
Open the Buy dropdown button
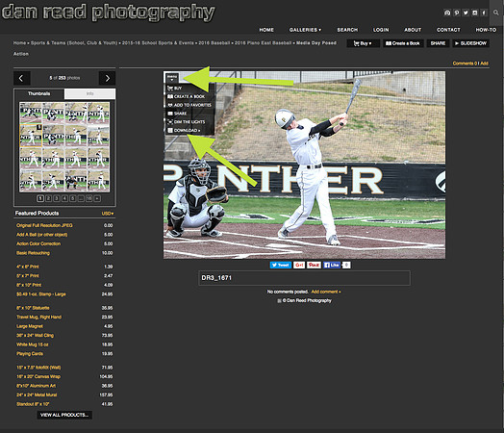pyautogui.click(x=363, y=43)
